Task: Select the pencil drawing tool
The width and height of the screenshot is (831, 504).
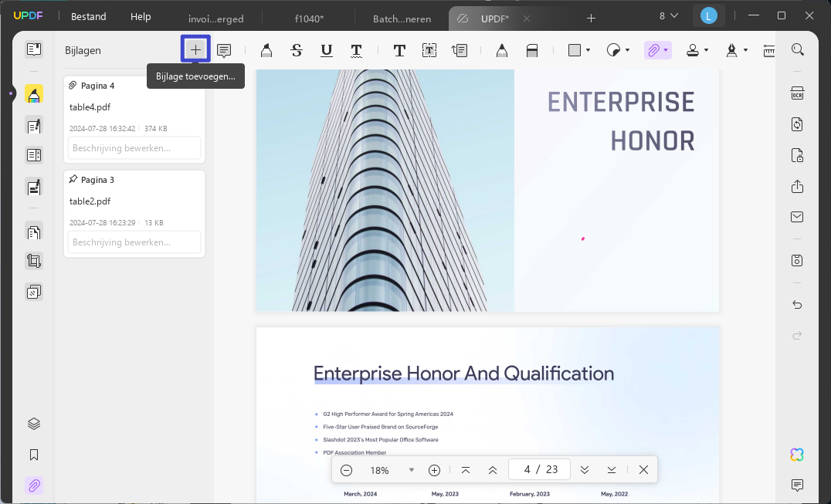Action: [x=502, y=50]
